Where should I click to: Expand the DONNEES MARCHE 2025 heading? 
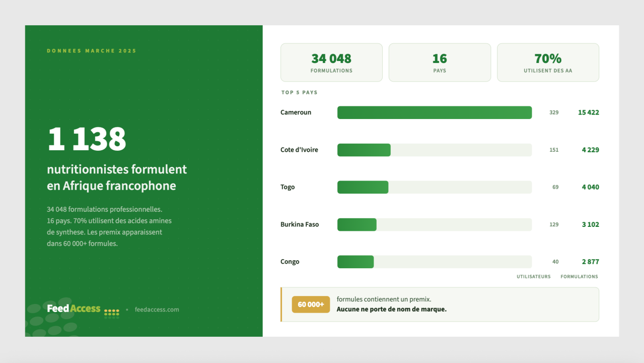[x=91, y=50]
